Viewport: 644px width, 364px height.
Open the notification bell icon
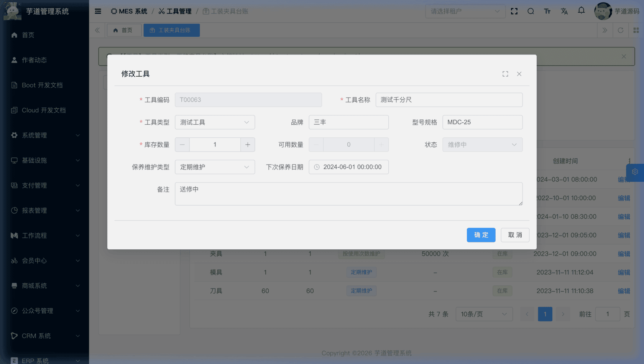[581, 11]
